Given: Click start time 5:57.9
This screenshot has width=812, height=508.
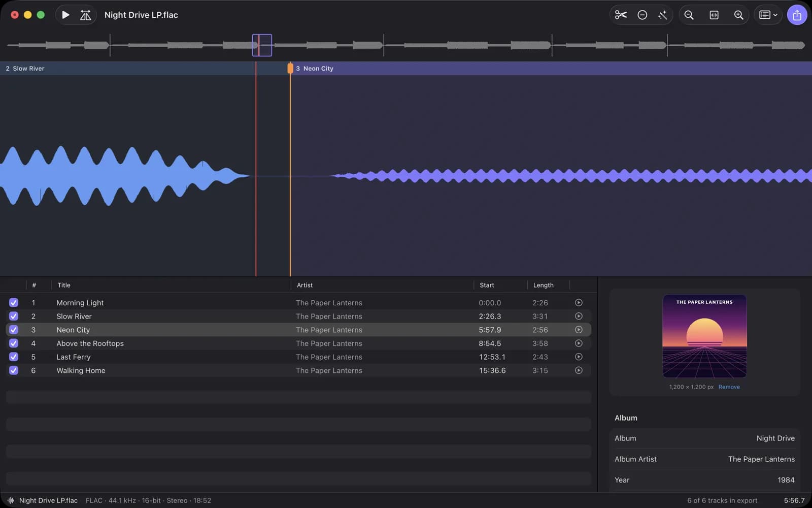Looking at the screenshot, I should coord(490,330).
